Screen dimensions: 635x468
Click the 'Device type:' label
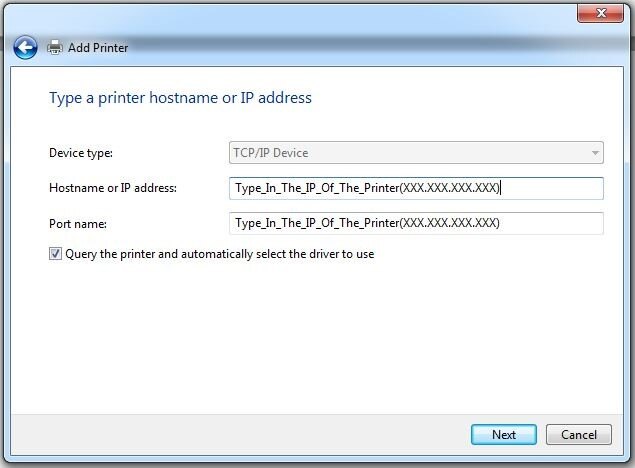click(x=81, y=153)
